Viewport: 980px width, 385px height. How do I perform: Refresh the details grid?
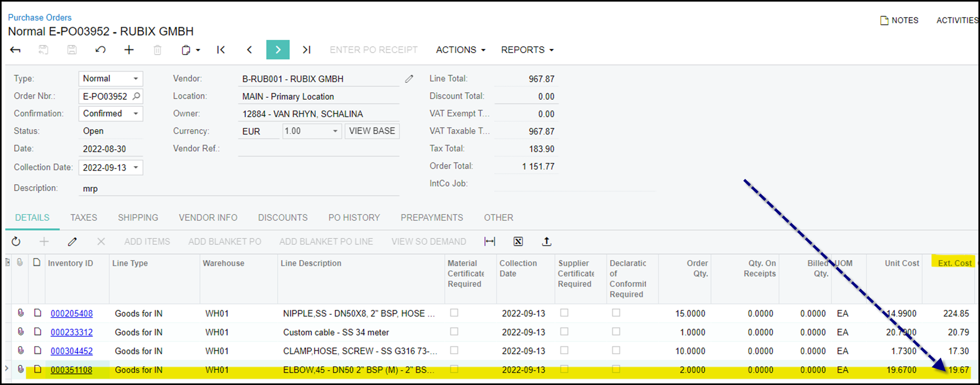16,242
